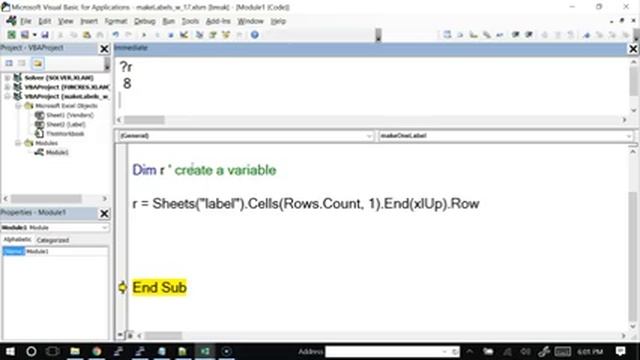
Task: Open the Tools menu
Action: [190, 21]
